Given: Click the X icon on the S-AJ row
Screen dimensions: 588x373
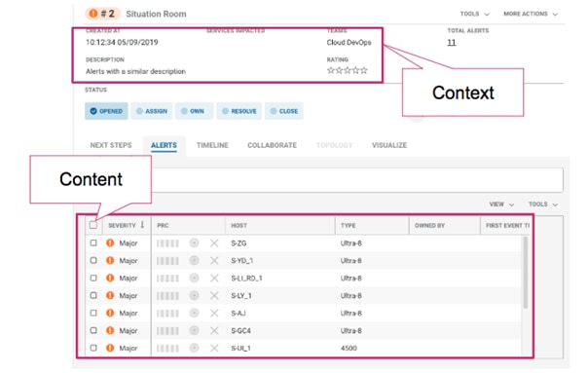Looking at the screenshot, I should [x=214, y=313].
